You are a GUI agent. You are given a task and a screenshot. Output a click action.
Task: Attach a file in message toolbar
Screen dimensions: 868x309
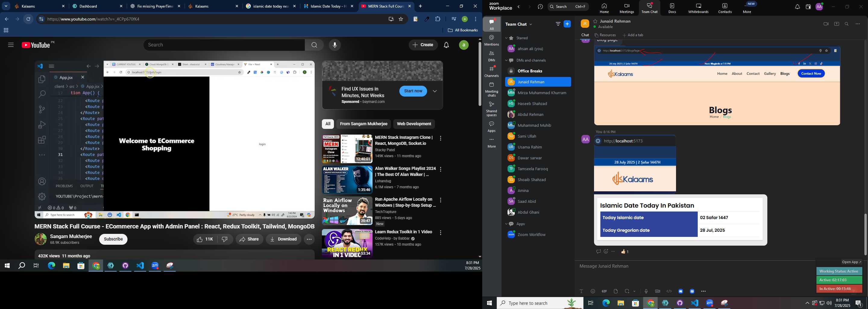(x=616, y=291)
